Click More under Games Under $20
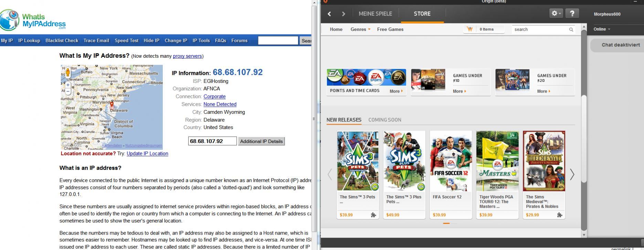This screenshot has height=250, width=644. 544,91
